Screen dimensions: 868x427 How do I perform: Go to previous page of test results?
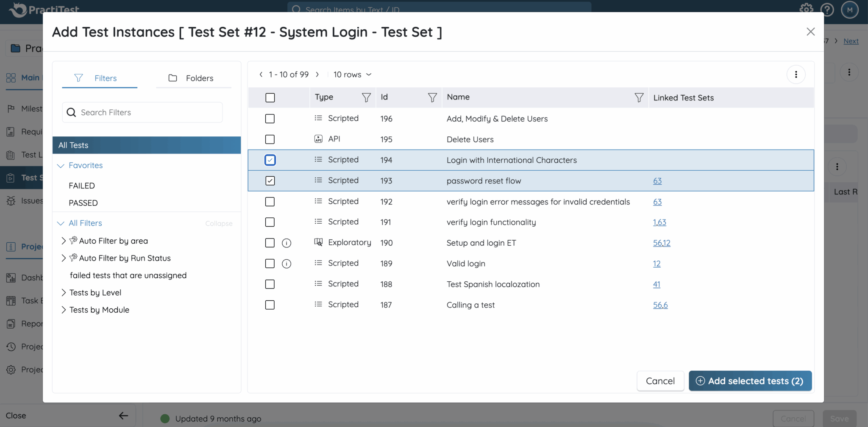tap(261, 75)
